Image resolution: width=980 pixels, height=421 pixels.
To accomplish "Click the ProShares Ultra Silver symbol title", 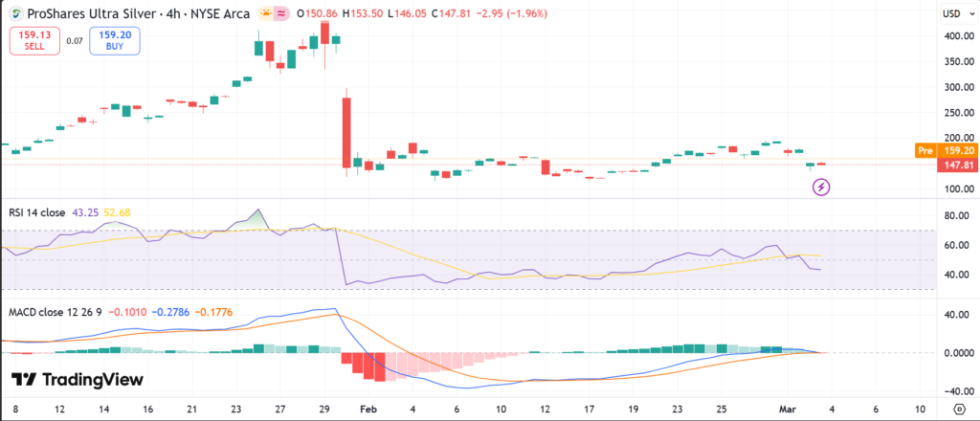I will 137,13.
